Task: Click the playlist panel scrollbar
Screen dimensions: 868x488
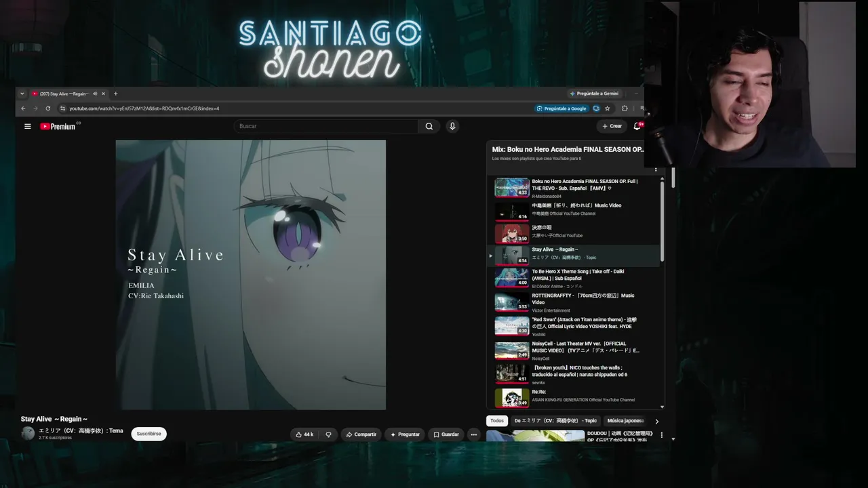Action: (x=662, y=220)
